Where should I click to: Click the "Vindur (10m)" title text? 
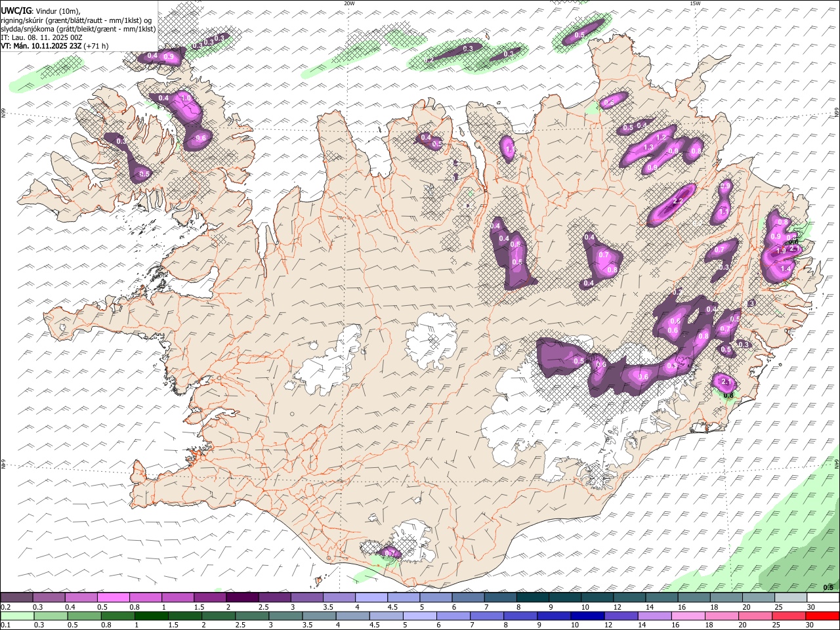point(57,10)
